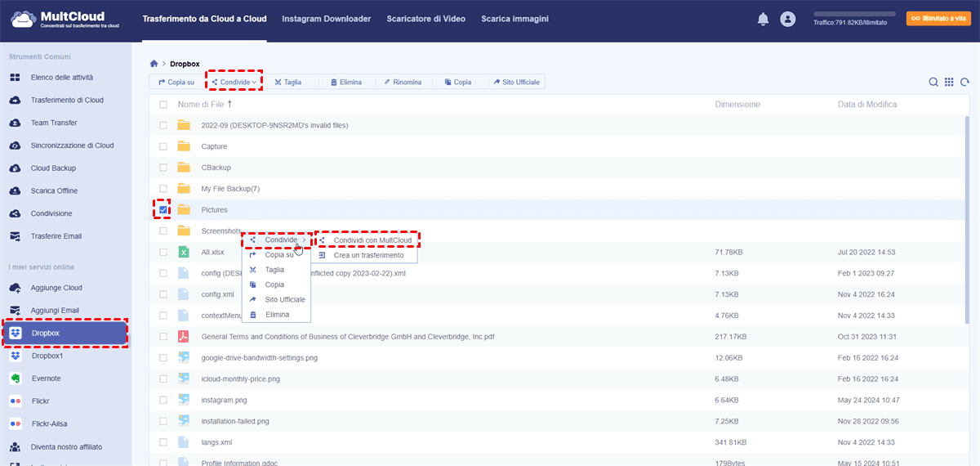This screenshot has height=466, width=980.
Task: Click the Dropbox breadcrumb label
Action: coord(185,63)
